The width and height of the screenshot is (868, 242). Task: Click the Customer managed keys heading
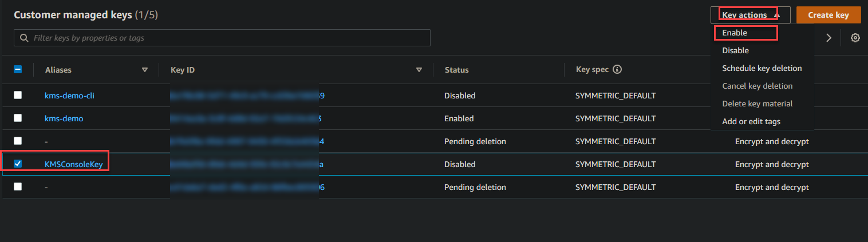(86, 15)
